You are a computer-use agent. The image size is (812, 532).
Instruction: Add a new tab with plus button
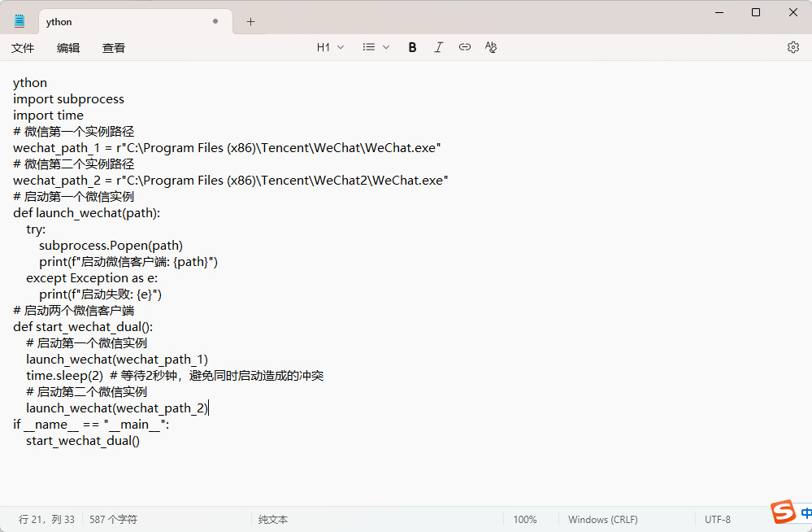point(250,21)
